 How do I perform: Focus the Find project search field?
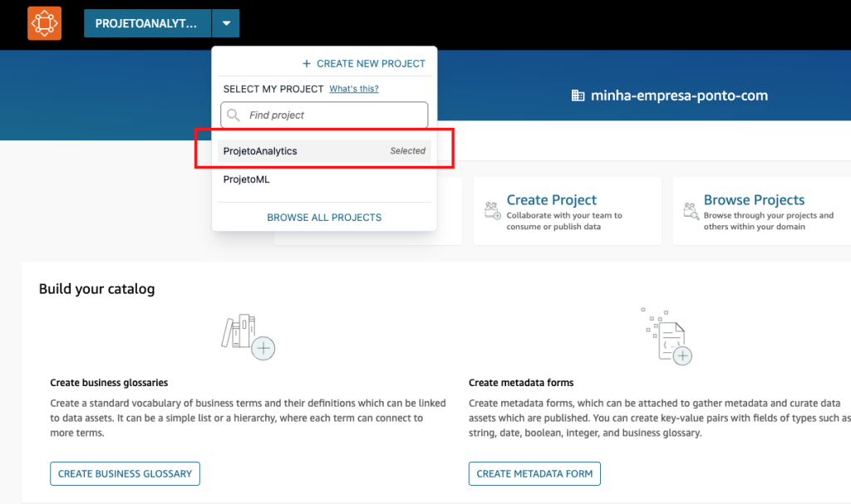pyautogui.click(x=324, y=115)
